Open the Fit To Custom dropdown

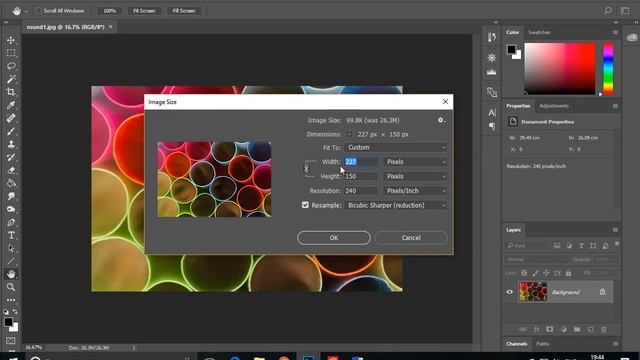pyautogui.click(x=396, y=147)
